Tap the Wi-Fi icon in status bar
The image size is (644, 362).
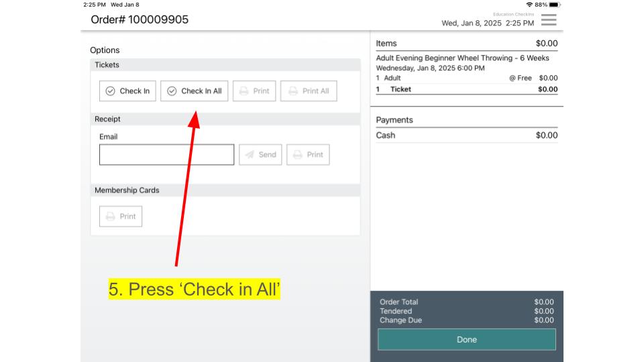tap(529, 5)
